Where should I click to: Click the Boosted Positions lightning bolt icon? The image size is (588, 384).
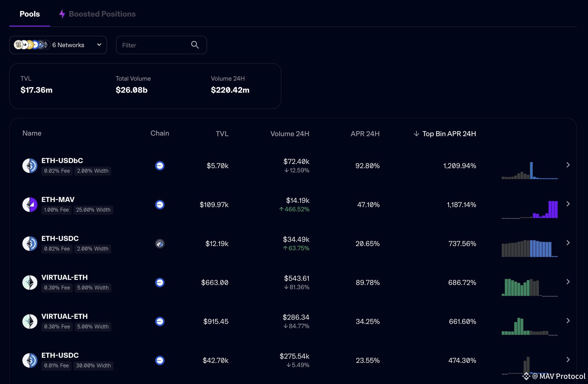tap(62, 14)
